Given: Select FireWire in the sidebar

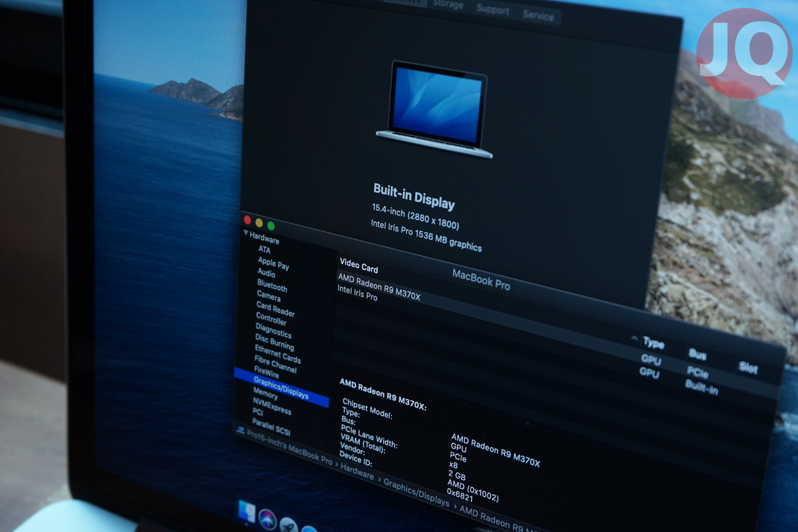Looking at the screenshot, I should point(267,374).
